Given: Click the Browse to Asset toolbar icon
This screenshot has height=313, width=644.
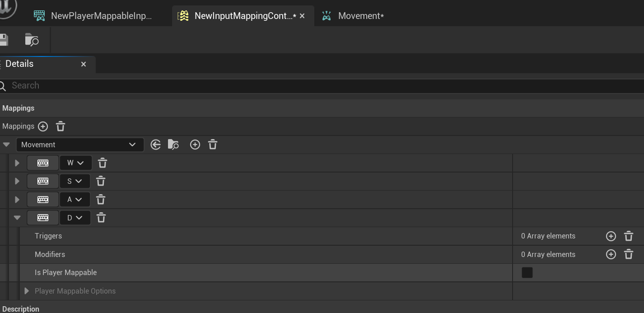Looking at the screenshot, I should point(32,40).
